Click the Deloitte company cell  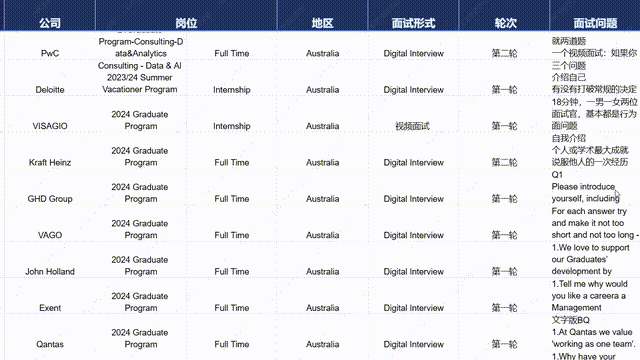coord(50,90)
